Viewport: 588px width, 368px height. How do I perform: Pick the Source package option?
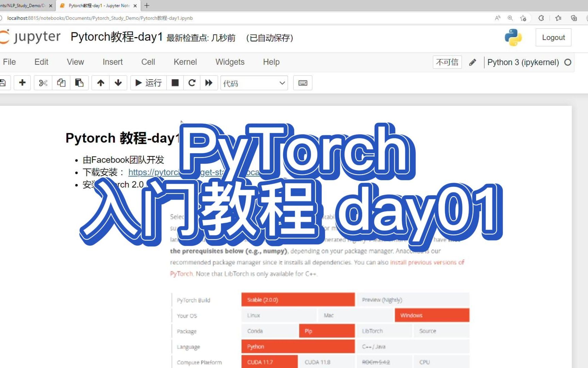click(x=442, y=331)
